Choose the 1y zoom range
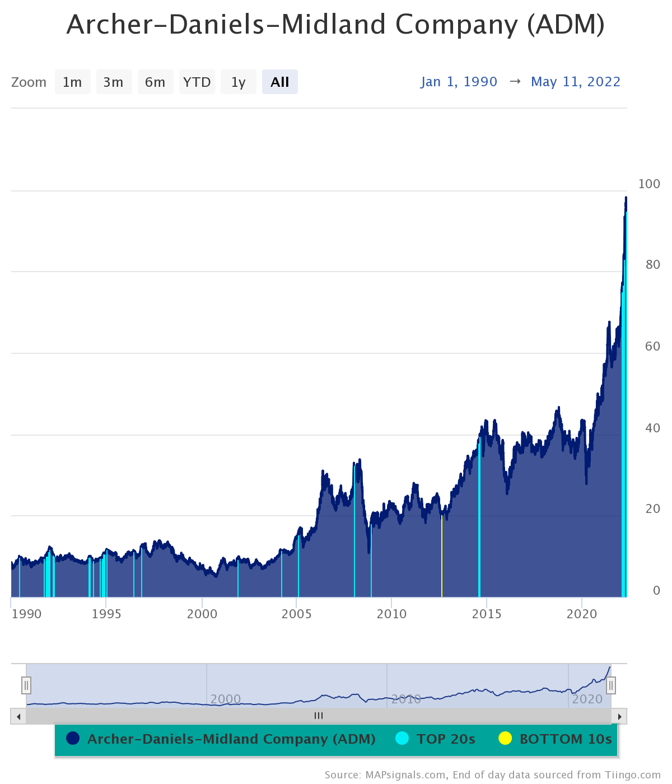This screenshot has width=672, height=784. tap(238, 82)
